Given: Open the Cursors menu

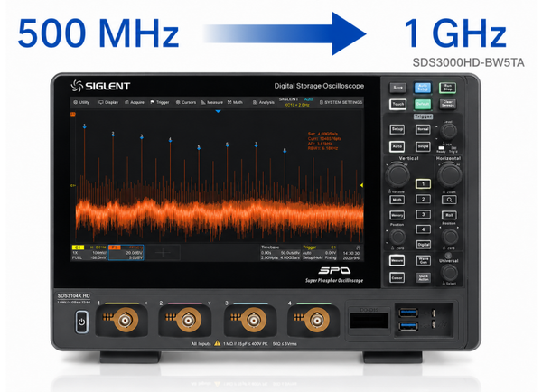Looking at the screenshot, I should click(186, 102).
